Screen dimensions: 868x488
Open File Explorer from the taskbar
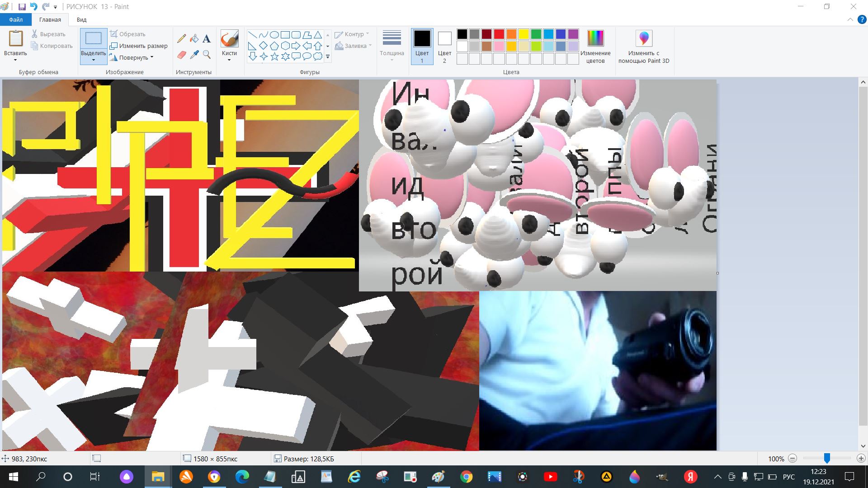click(158, 477)
